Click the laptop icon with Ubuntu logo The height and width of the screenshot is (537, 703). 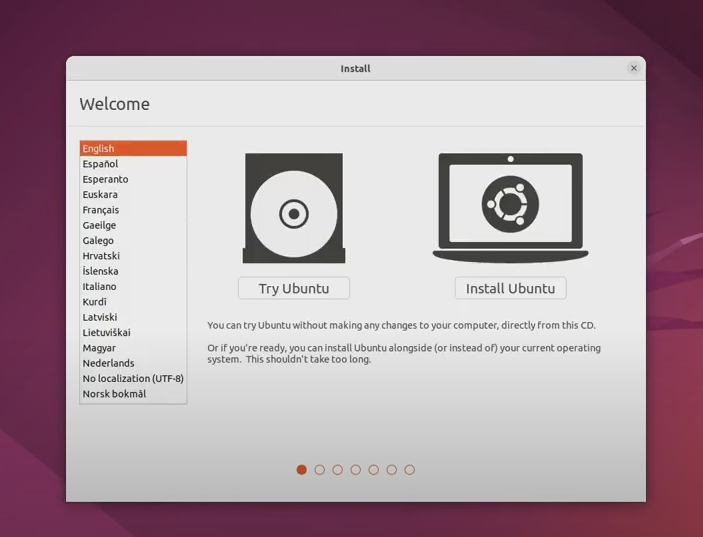[510, 208]
